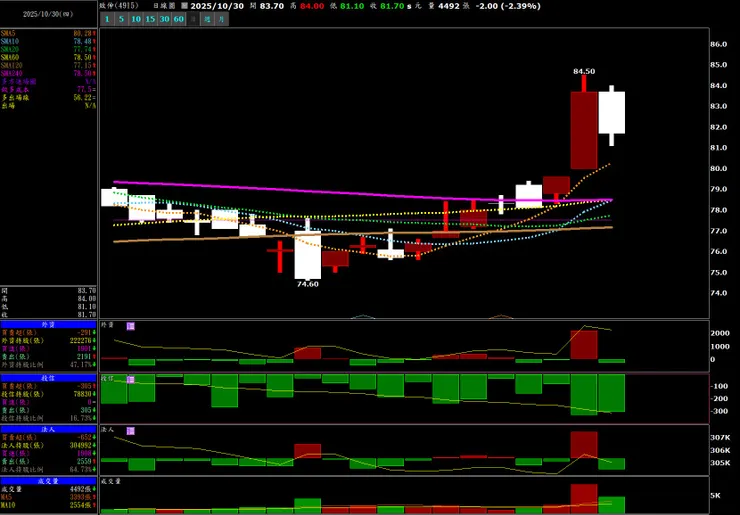Click the 5K axis label in volume chart
Viewport: 740px width, 515px height.
coord(715,495)
